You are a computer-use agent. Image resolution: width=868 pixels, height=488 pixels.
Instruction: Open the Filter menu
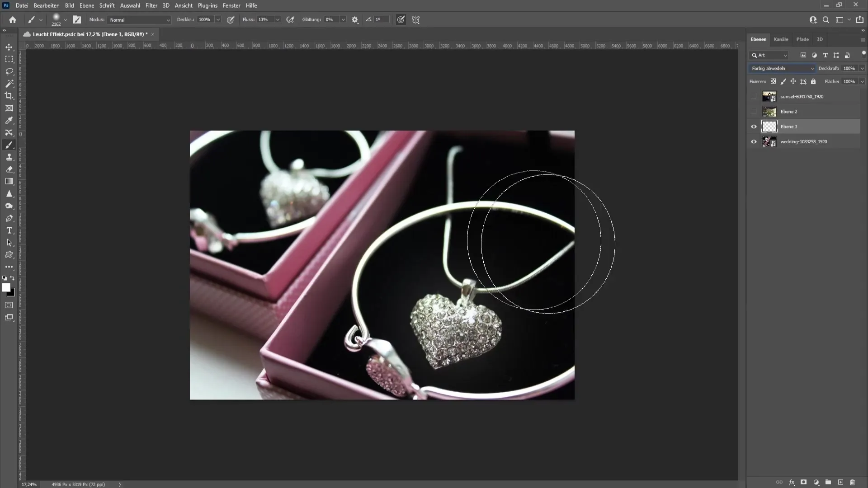pyautogui.click(x=151, y=5)
